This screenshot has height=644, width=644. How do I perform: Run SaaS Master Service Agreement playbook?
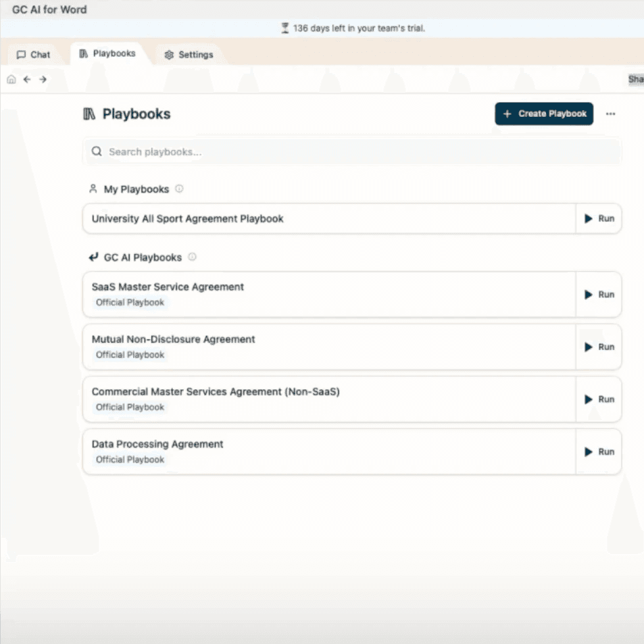[x=599, y=295]
